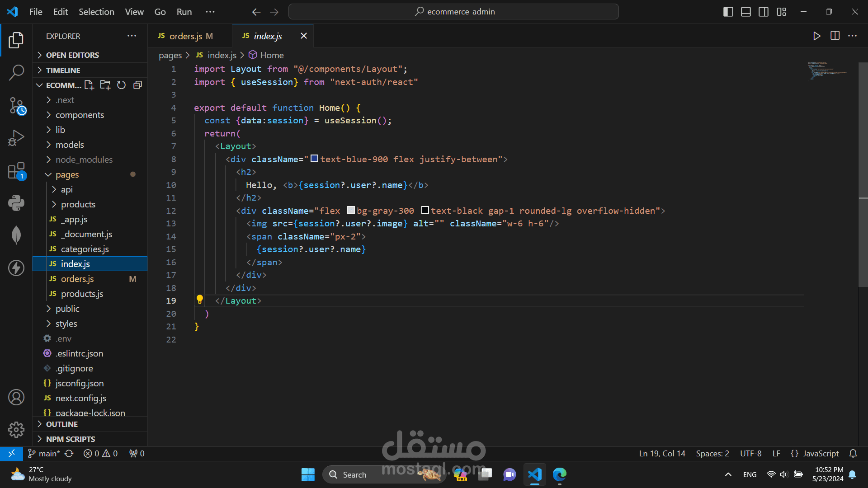
Task: Expand the components folder
Action: [x=80, y=115]
